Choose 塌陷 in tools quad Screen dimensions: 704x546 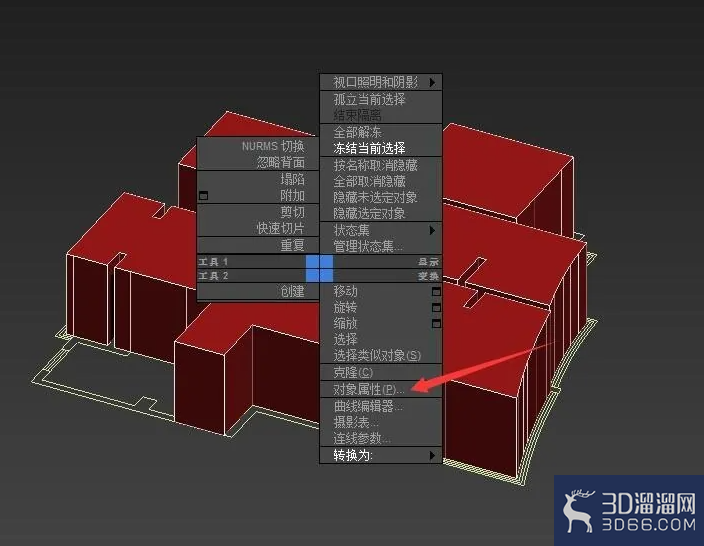coord(258,179)
